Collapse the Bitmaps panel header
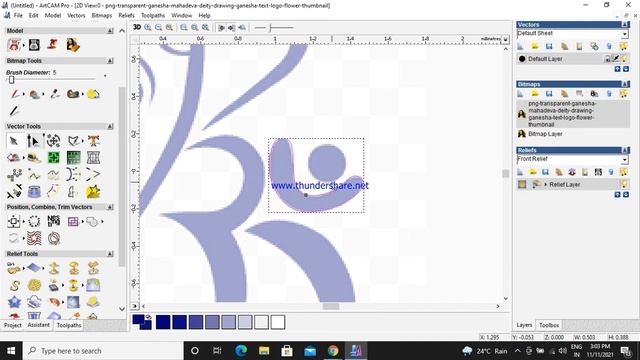 pos(625,84)
